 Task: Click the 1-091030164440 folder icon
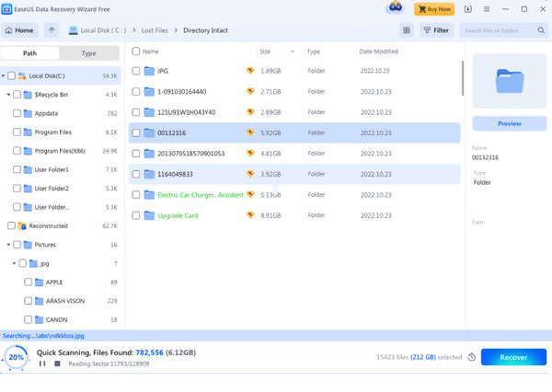coord(149,92)
